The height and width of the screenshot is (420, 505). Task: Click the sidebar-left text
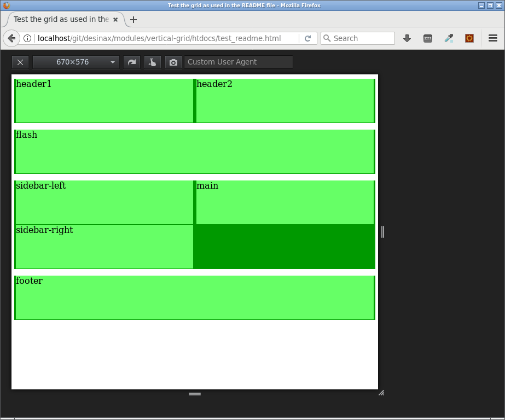[x=41, y=186]
